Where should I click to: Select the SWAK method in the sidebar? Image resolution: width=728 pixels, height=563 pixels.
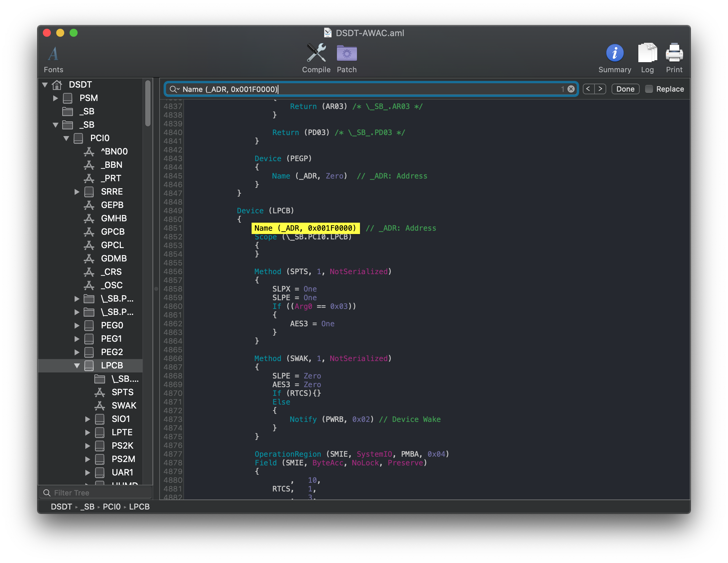tap(123, 406)
